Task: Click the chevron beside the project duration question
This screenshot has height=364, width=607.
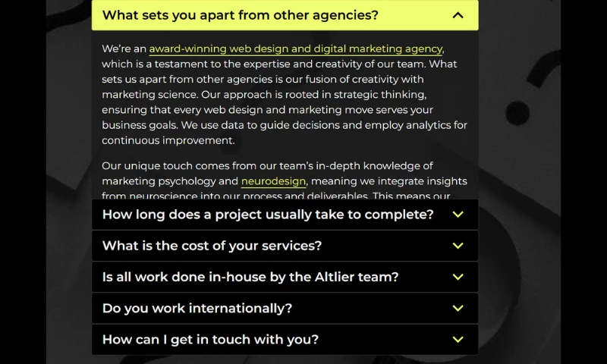Action: 458,215
